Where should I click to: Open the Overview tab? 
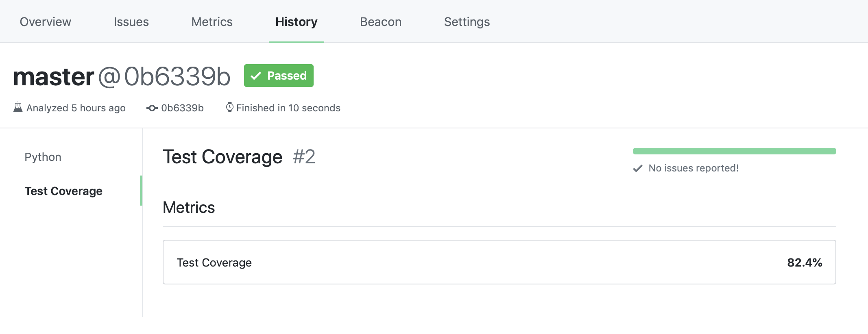click(x=45, y=22)
